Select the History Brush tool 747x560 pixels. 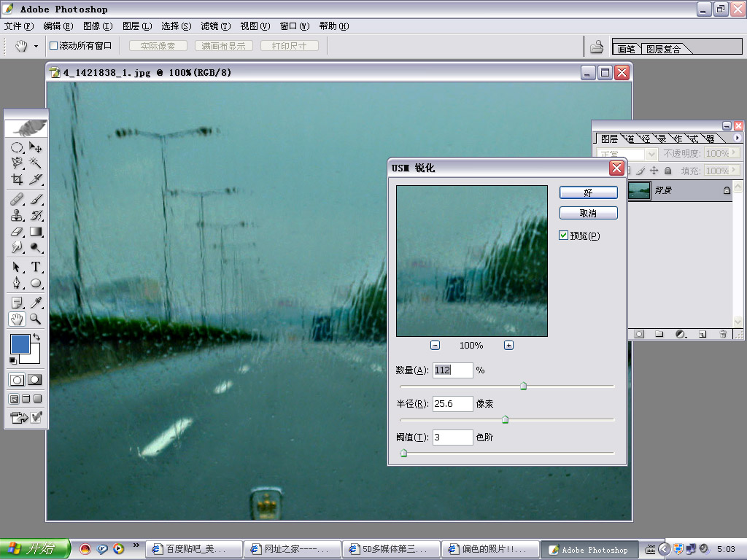[x=35, y=215]
